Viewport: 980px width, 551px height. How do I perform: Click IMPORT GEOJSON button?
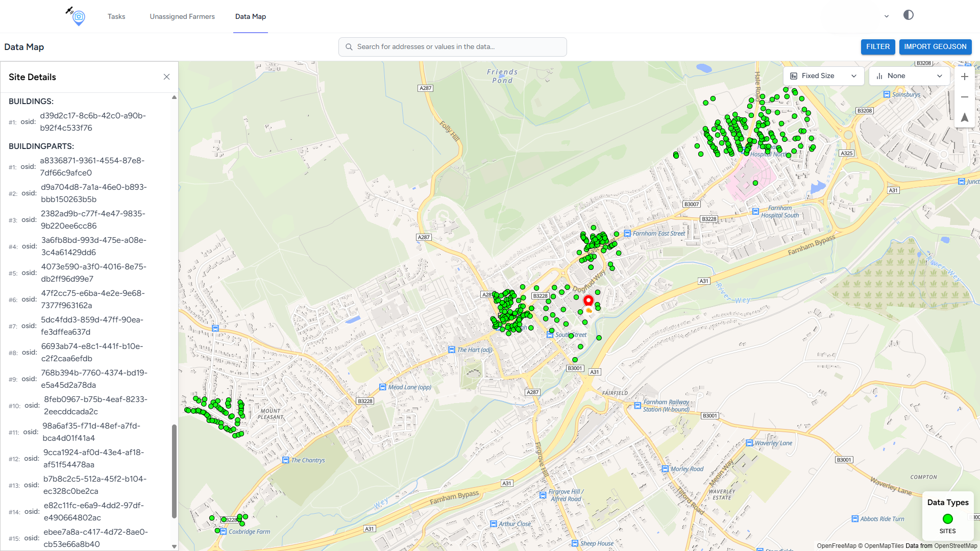tap(935, 46)
